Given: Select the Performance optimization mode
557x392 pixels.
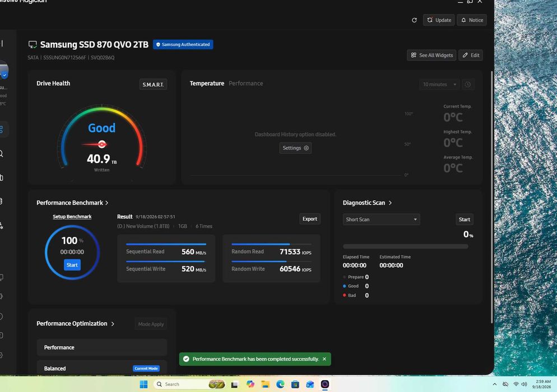Looking at the screenshot, I should click(x=102, y=347).
